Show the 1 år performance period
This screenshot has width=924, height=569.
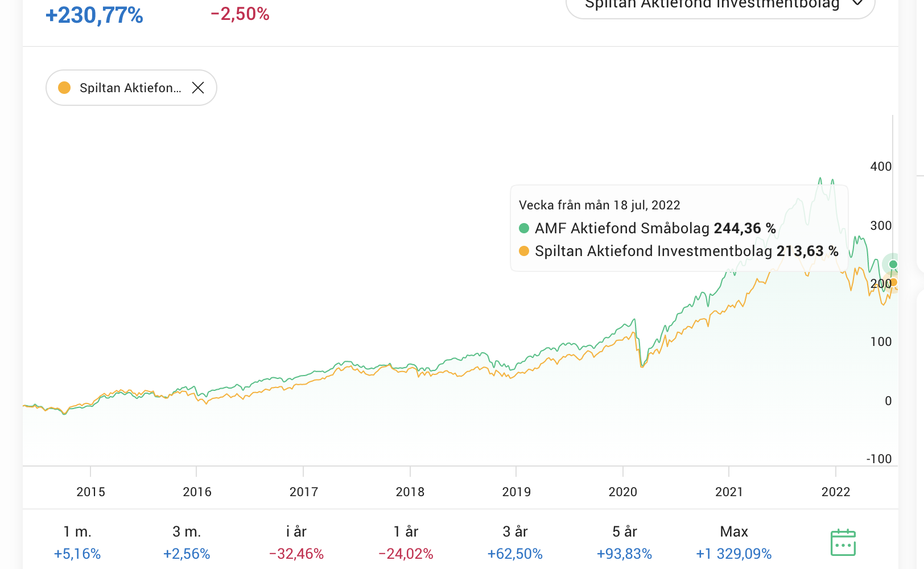click(406, 542)
